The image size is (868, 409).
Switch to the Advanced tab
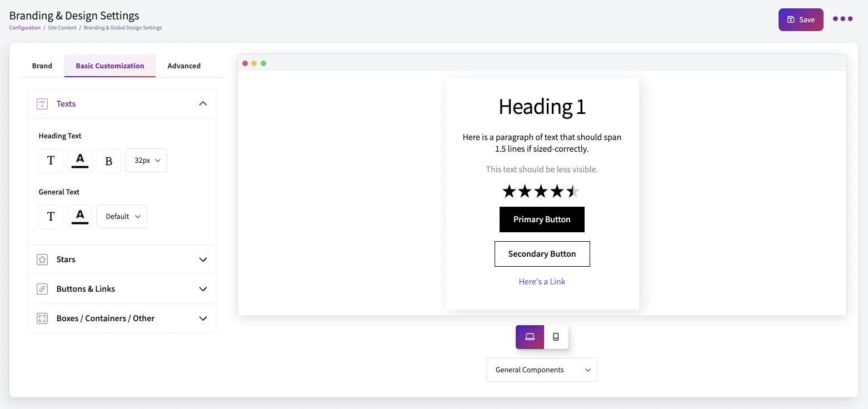coord(184,66)
